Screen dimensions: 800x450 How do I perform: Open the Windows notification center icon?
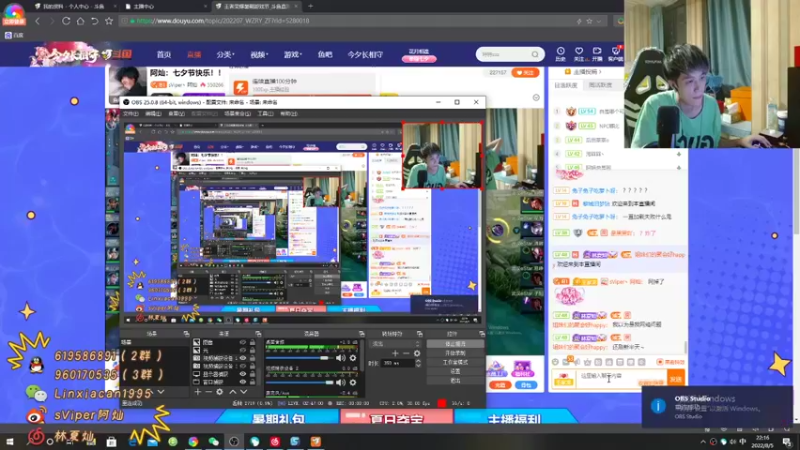(787, 442)
